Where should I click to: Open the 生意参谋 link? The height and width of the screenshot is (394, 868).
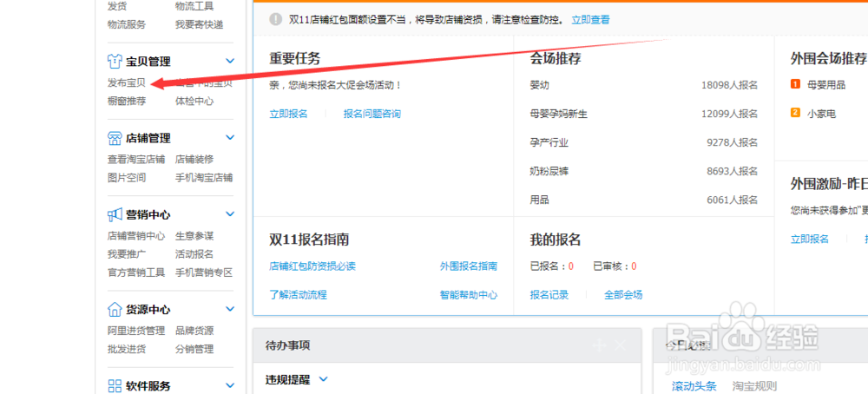[x=194, y=236]
